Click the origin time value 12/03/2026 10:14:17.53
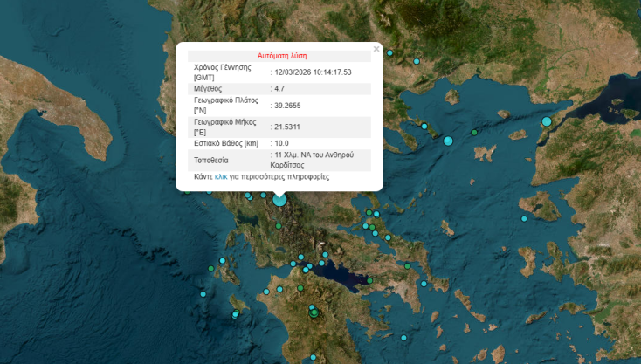641x364 pixels. tap(313, 72)
